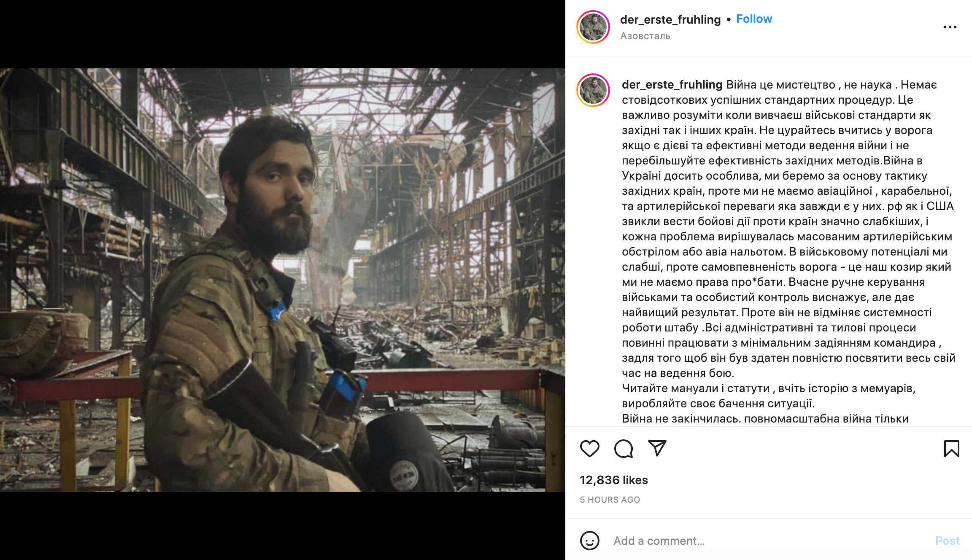Open the caption author avatar
Viewport: 972px width, 560px height.
(593, 90)
